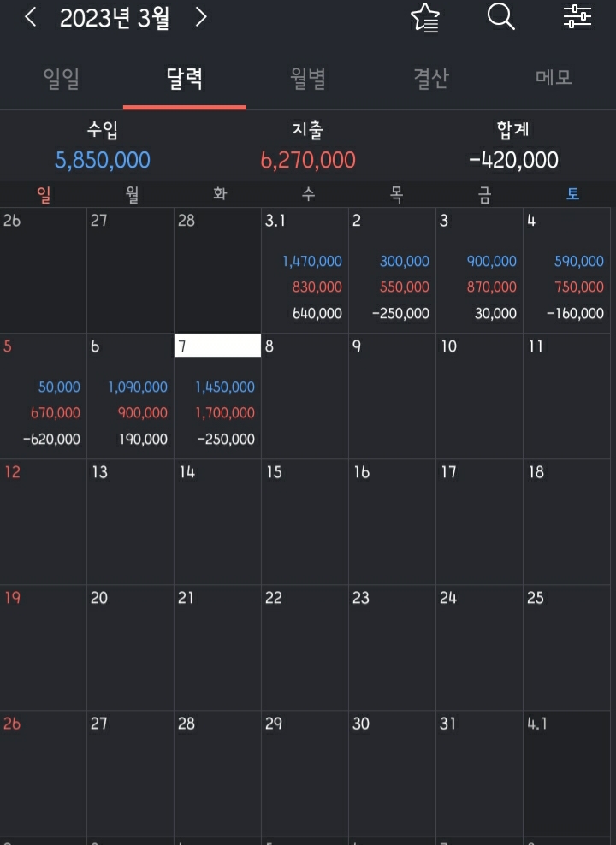Open filter settings sliders icon
The height and width of the screenshot is (845, 616).
(x=577, y=17)
